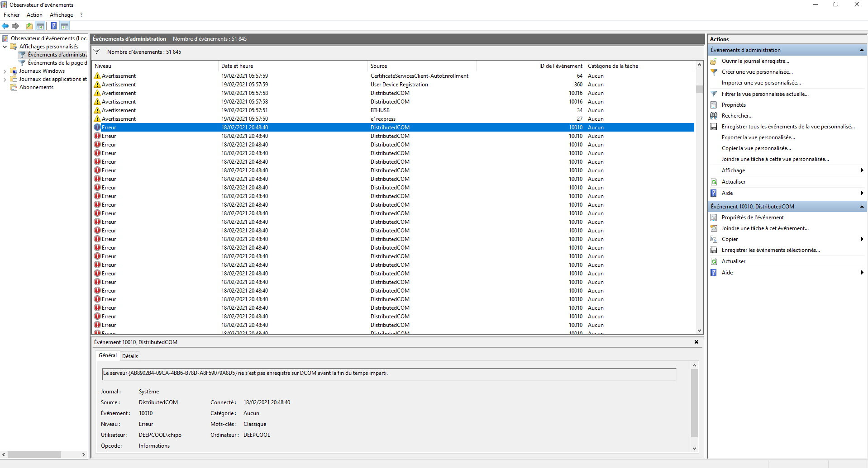The width and height of the screenshot is (868, 468).
Task: Expand the Journaux Windows tree node
Action: (x=5, y=71)
